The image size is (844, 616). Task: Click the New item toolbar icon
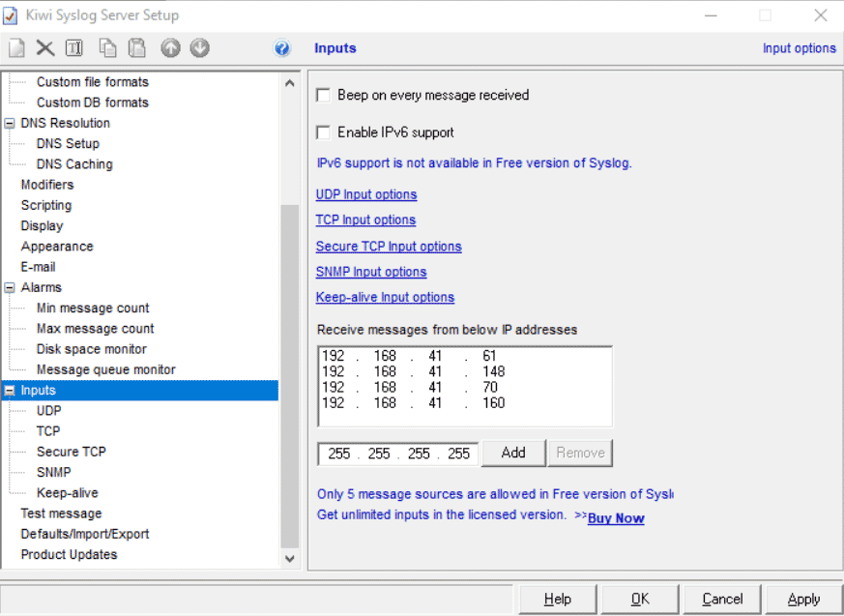pos(16,48)
